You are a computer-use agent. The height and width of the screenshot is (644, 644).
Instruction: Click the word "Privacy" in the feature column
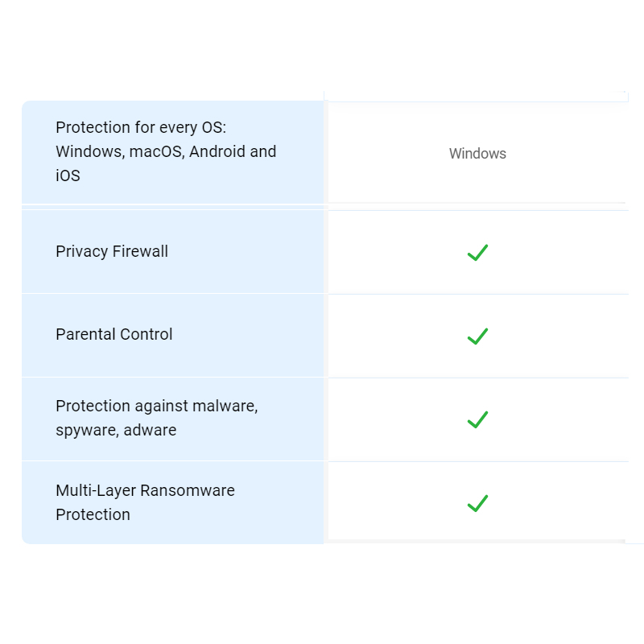coord(81,252)
